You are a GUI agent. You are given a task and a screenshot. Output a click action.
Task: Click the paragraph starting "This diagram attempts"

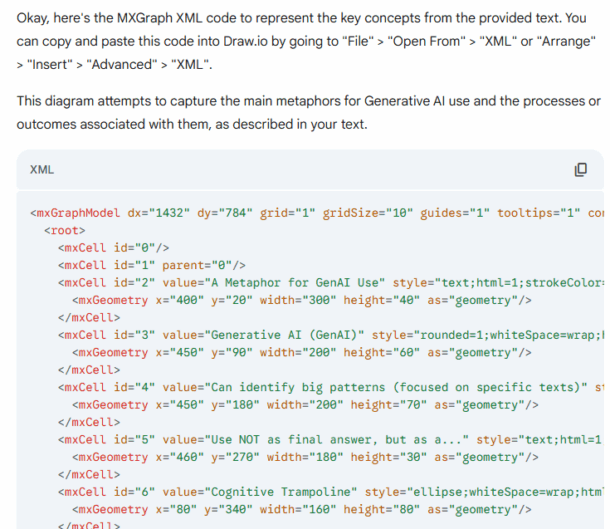pos(309,113)
